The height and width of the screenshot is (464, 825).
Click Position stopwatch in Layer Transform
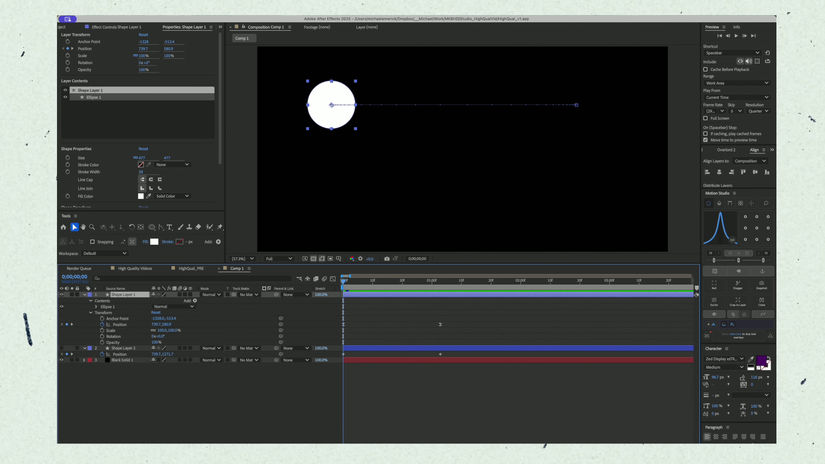tap(67, 48)
